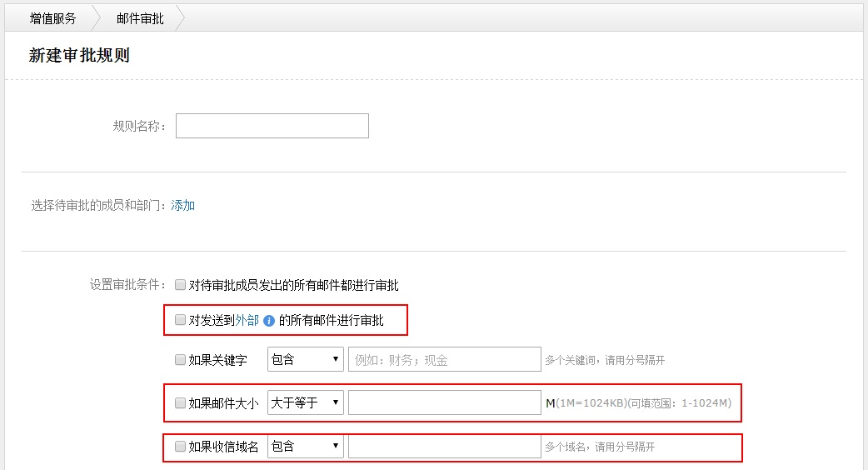Focus the 规则名称 text field
The height and width of the screenshot is (470, 868).
[x=272, y=126]
